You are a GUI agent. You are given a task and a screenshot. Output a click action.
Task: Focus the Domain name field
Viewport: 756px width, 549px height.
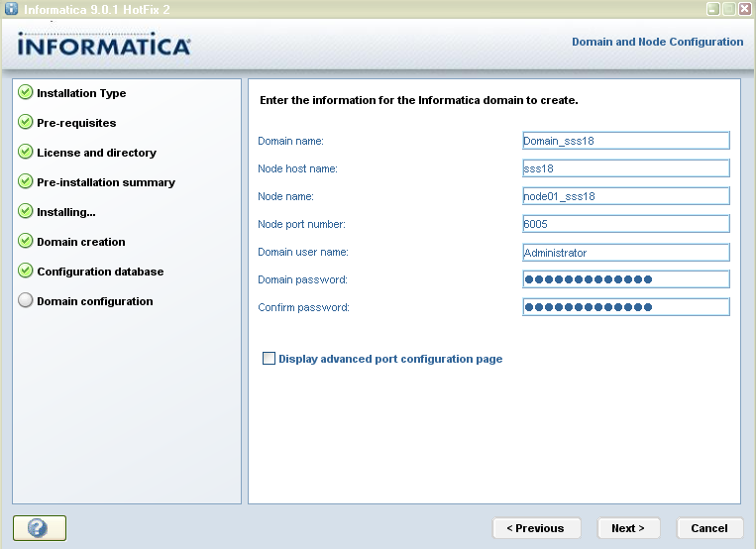tap(626, 141)
